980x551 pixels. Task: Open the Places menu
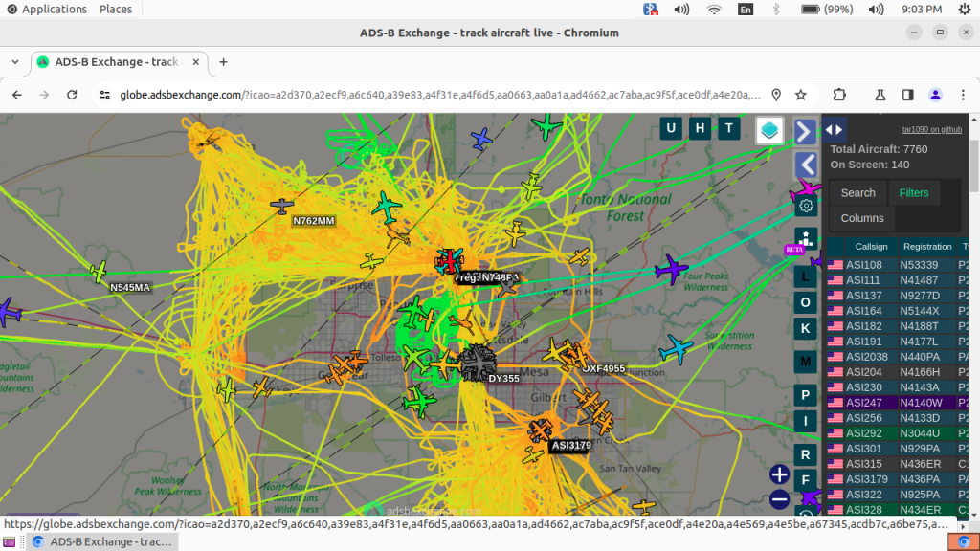click(x=116, y=10)
